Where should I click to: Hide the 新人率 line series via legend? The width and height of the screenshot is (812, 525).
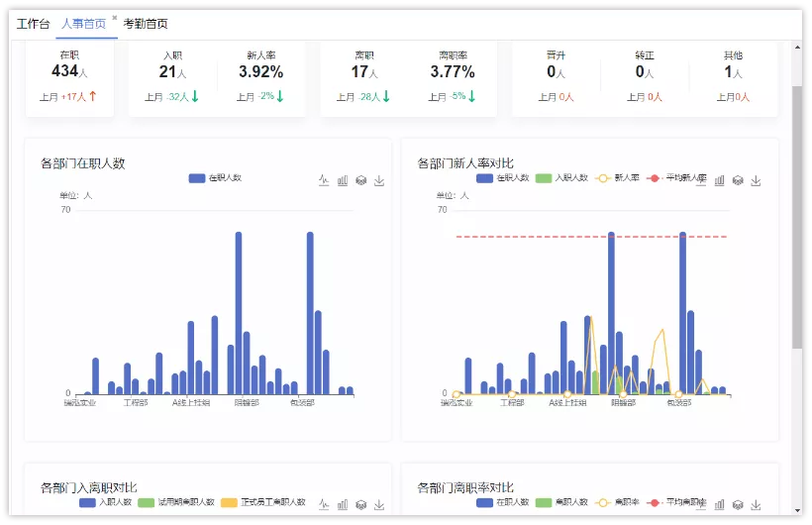[x=617, y=177]
